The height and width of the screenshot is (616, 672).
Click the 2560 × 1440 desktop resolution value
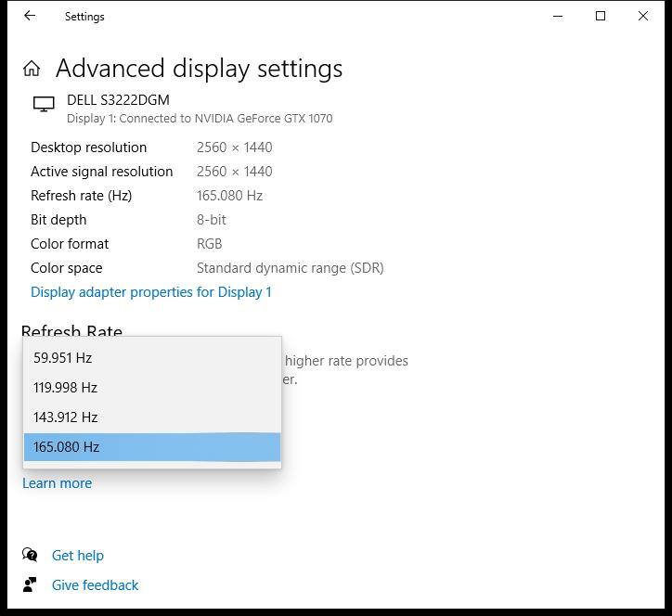(x=234, y=148)
